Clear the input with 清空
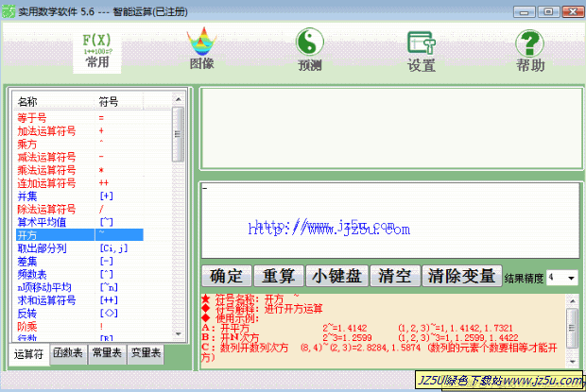 point(394,277)
